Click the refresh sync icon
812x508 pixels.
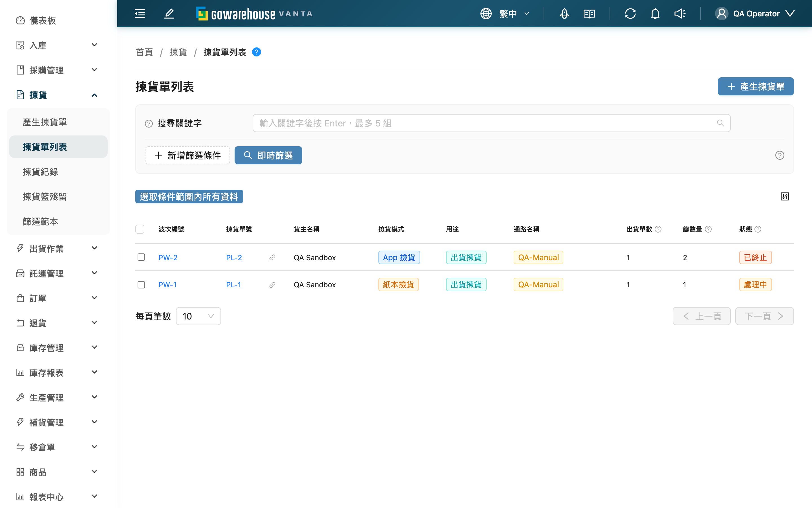pos(630,14)
